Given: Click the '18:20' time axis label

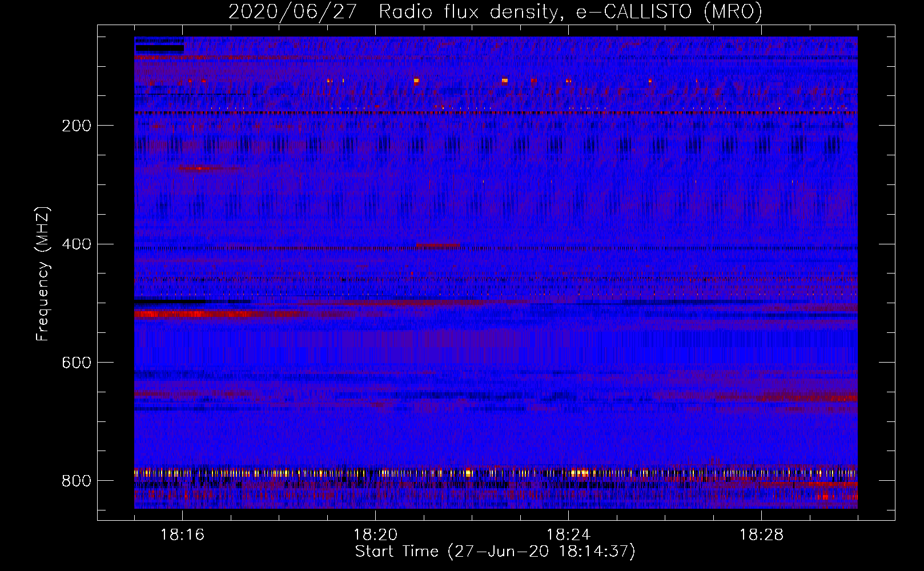Looking at the screenshot, I should pos(375,535).
